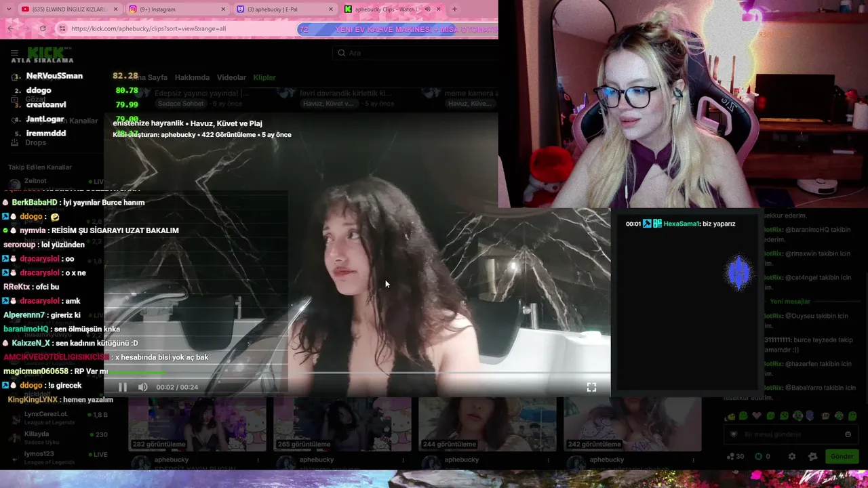The height and width of the screenshot is (488, 868).
Task: Open the 265 görüntüleme clip thumbnail
Action: click(342, 424)
